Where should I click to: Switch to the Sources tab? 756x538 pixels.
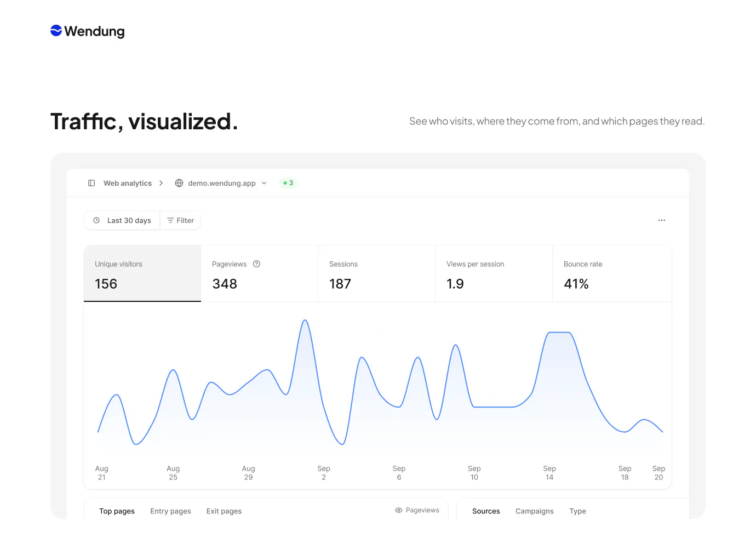coord(486,511)
